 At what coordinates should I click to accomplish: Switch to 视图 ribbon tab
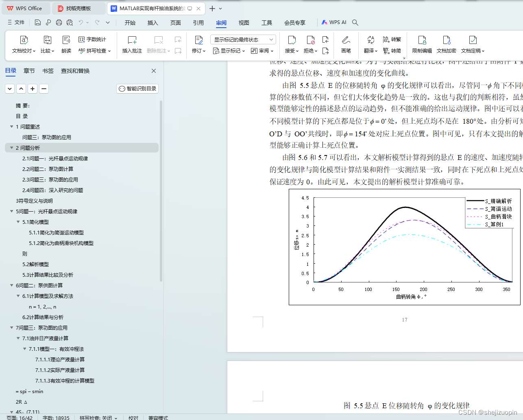pos(244,23)
